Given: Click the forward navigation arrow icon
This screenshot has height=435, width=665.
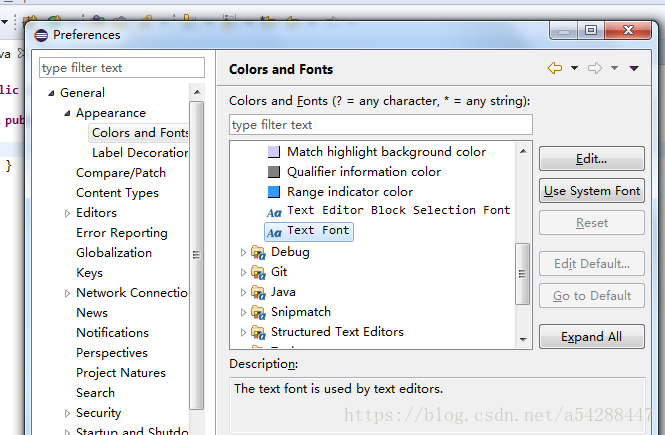Looking at the screenshot, I should tap(595, 68).
